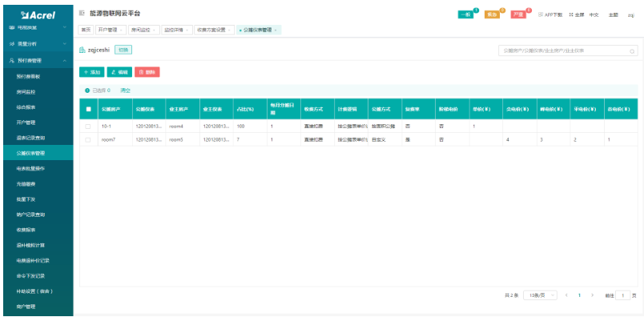The image size is (644, 317).
Task: Focus the search field for 公摊房产/公摊仪表
Action: coord(568,51)
